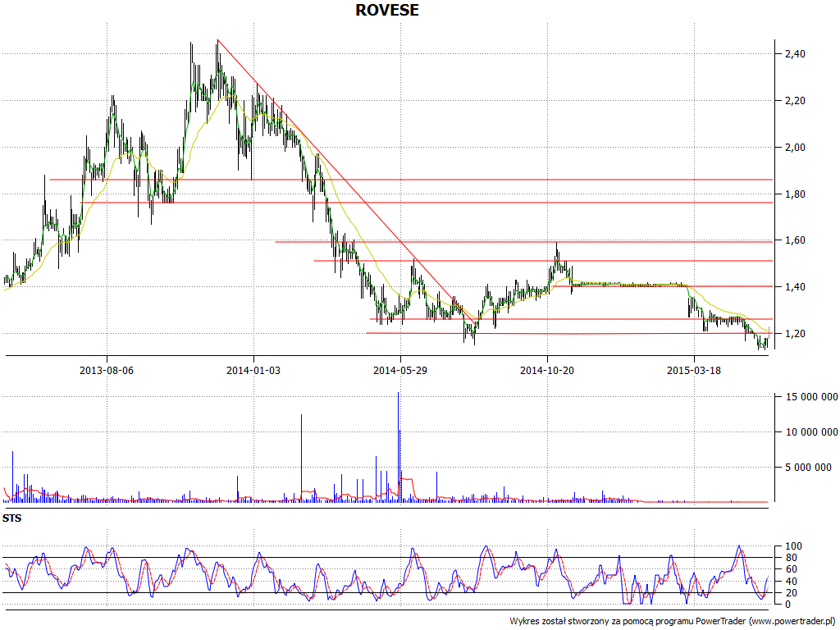
Task: Click the 1,40 price axis label
Action: pos(796,287)
